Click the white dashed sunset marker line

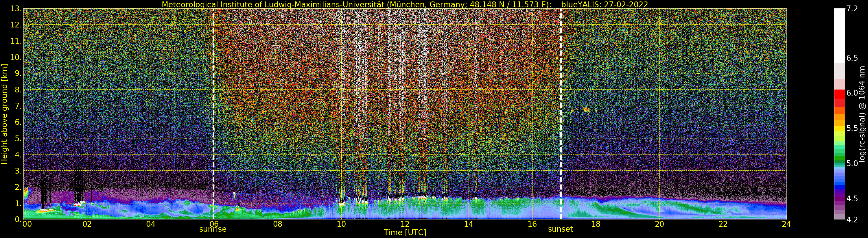[561, 114]
